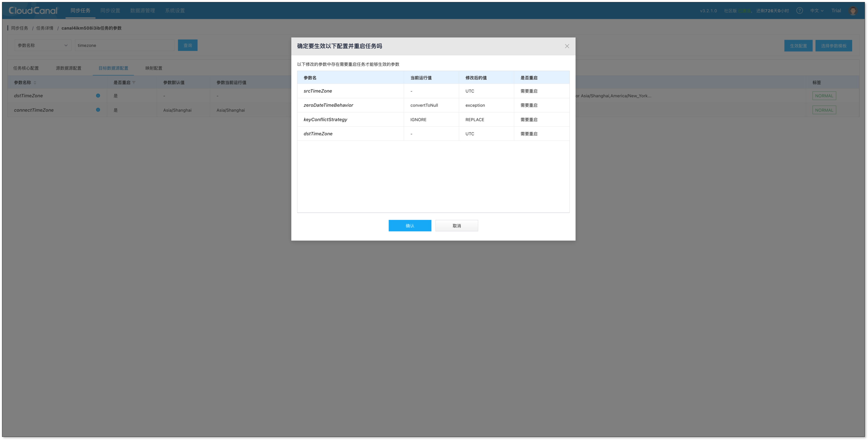Switch to 映射配置 tab

[154, 68]
